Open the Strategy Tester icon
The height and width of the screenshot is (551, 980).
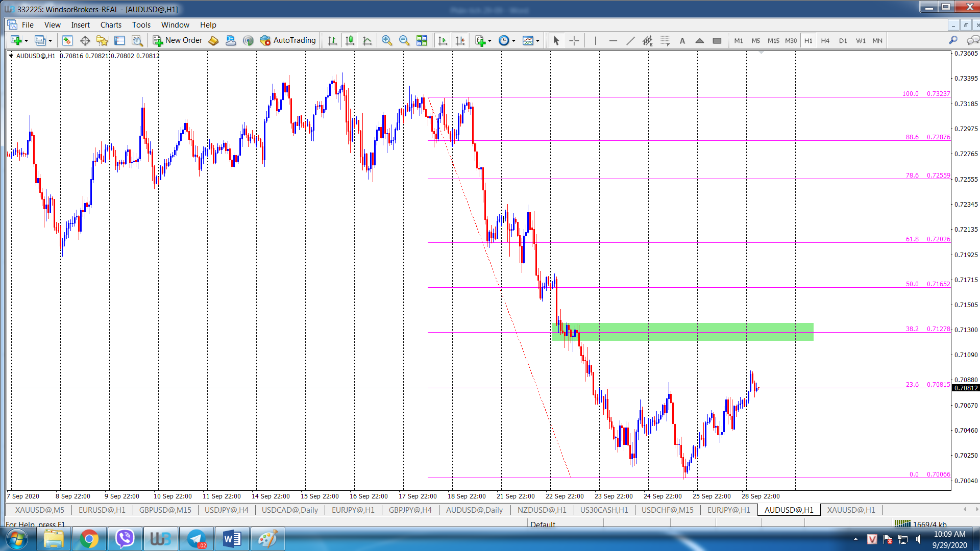[x=137, y=40]
